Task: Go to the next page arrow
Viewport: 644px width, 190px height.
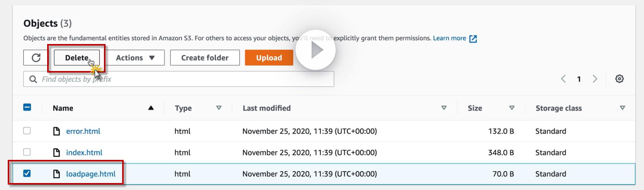Action: [x=595, y=79]
